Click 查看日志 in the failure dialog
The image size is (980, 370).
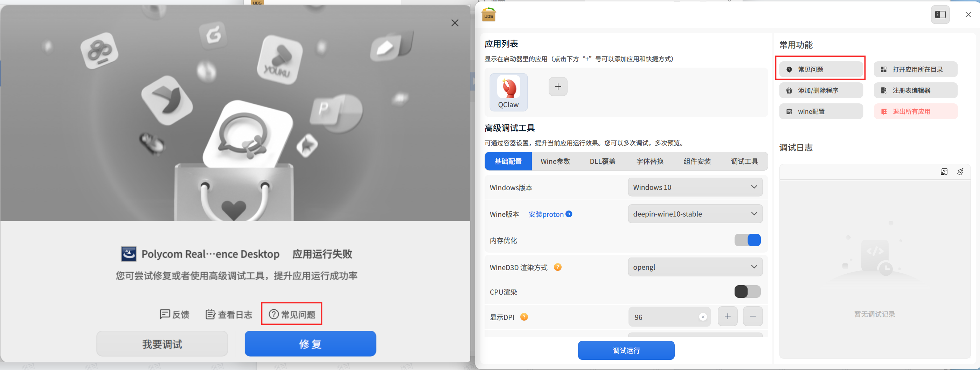pos(229,314)
